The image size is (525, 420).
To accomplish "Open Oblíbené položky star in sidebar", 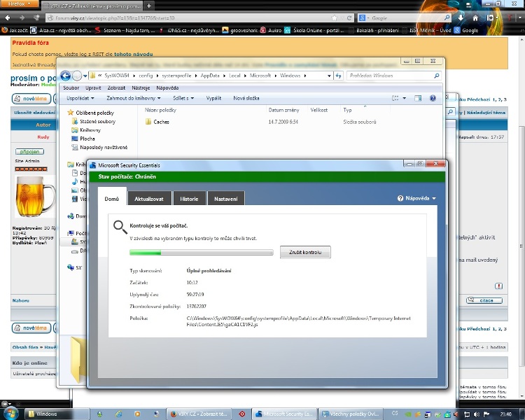I will [x=71, y=112].
